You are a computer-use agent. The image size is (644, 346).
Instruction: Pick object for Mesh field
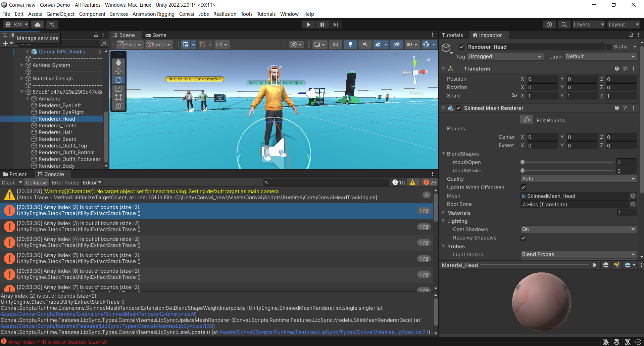pyautogui.click(x=633, y=196)
